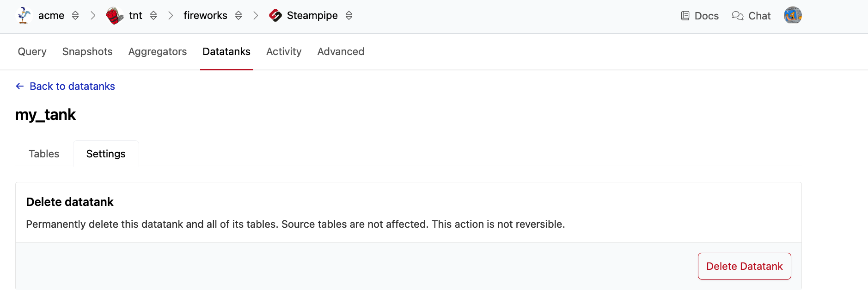Image resolution: width=868 pixels, height=299 pixels.
Task: Expand the Steampipe switcher arrows
Action: coord(349,16)
